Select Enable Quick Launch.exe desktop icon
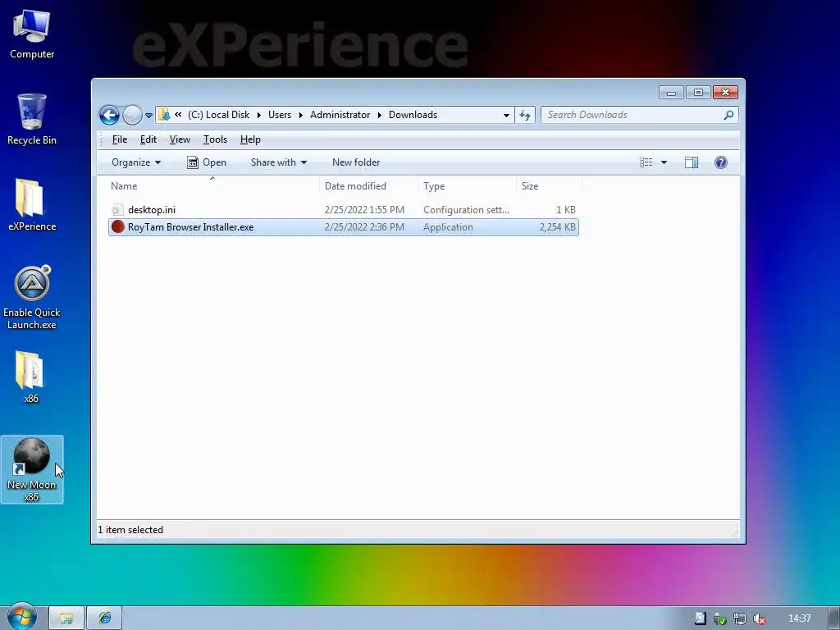Image resolution: width=840 pixels, height=630 pixels. coord(32,297)
